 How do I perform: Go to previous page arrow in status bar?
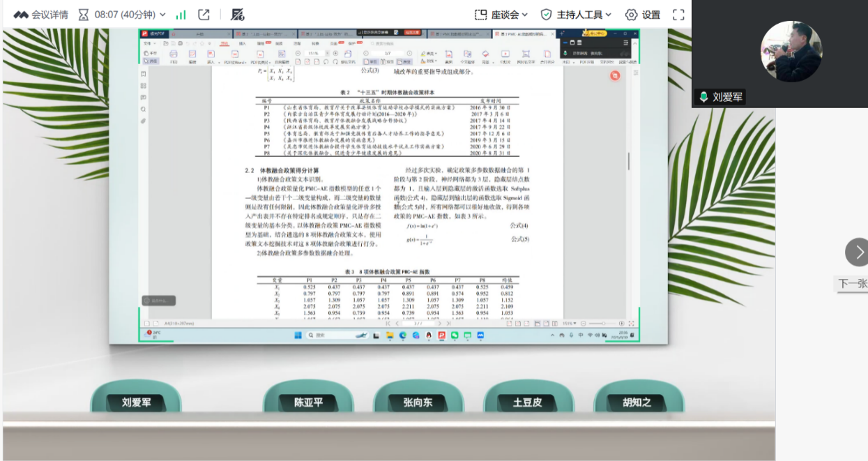[x=397, y=324]
